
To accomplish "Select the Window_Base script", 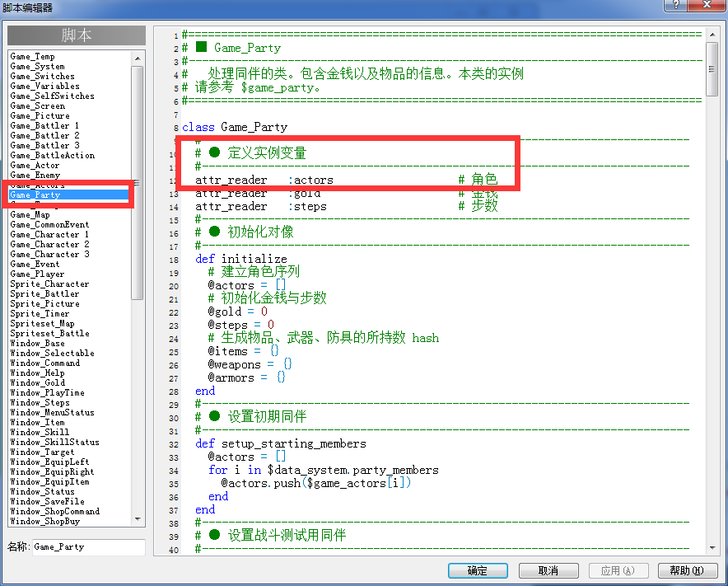I will [x=38, y=344].
